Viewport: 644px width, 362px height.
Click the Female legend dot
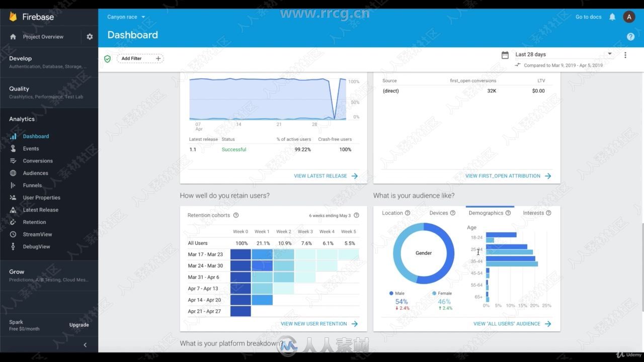[434, 293]
